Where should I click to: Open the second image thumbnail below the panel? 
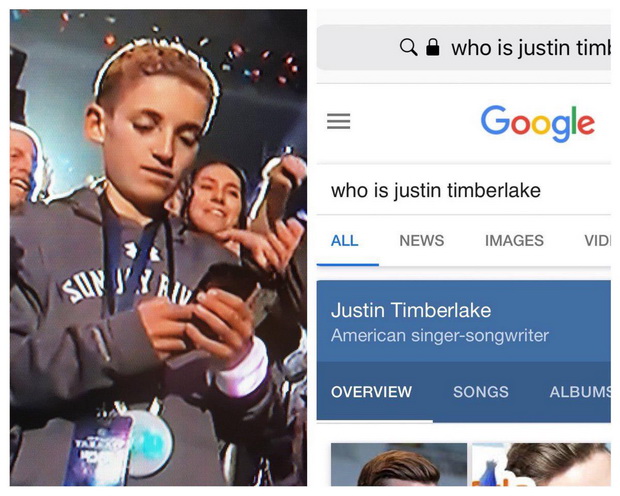pyautogui.click(x=541, y=464)
